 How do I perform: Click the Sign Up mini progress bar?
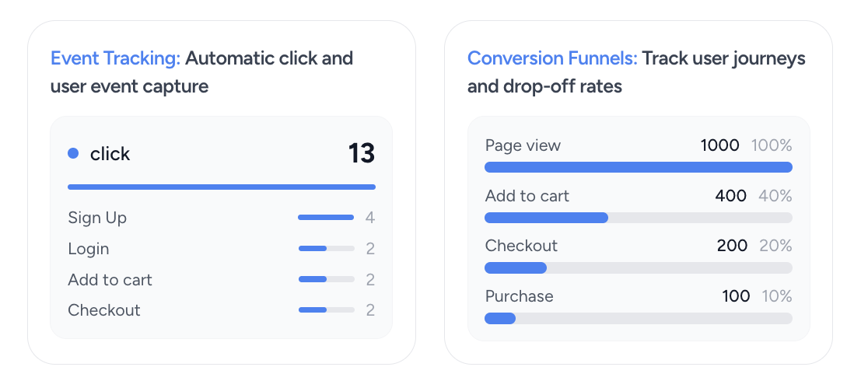point(326,218)
